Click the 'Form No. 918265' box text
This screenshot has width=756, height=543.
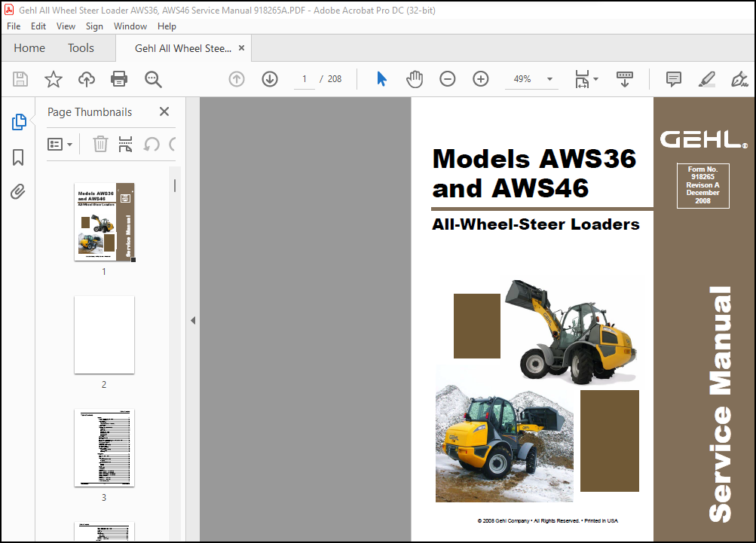click(x=702, y=173)
